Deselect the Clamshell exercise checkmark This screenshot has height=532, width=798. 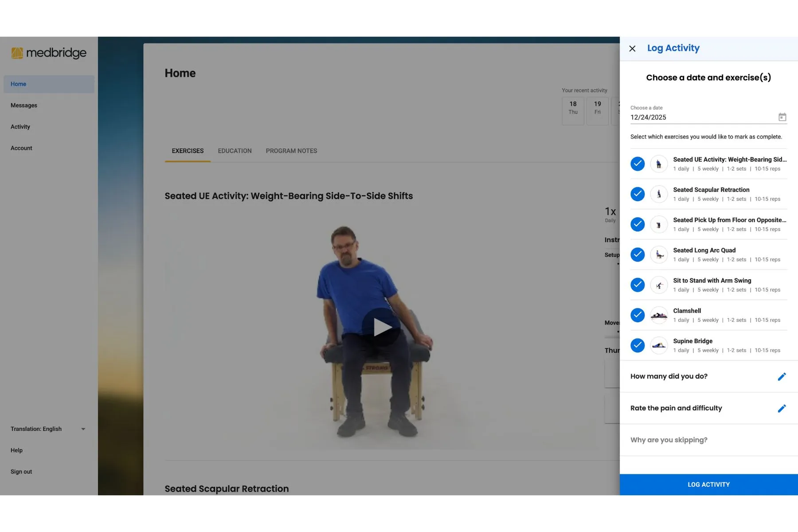point(637,315)
